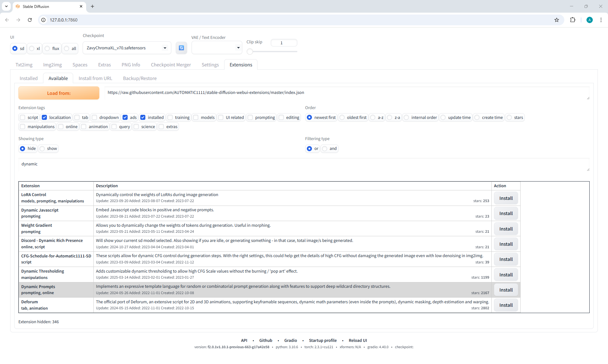
Task: Switch to the Installed sub-tab
Action: click(28, 78)
